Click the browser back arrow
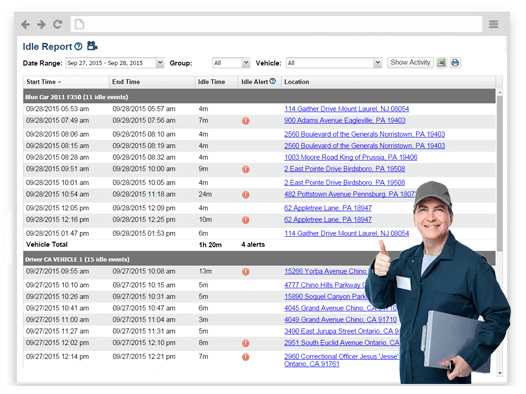This screenshot has width=526, height=394. (25, 24)
